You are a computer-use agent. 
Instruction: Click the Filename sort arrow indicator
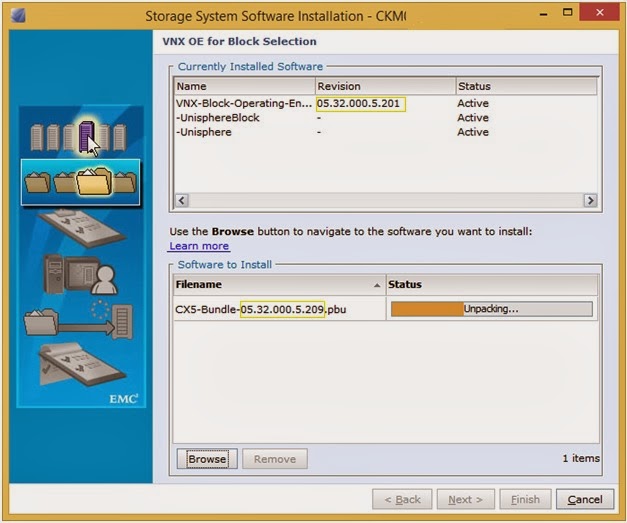click(x=377, y=285)
